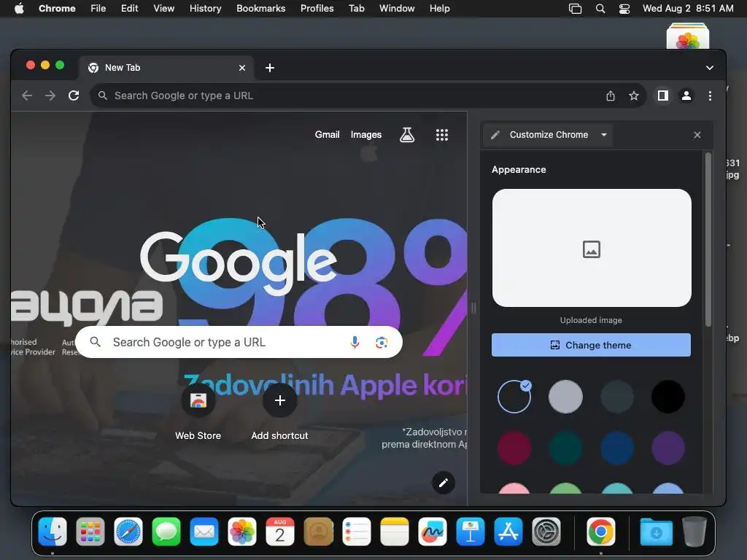This screenshot has height=560, width=747.
Task: Open the Gmail link
Action: (327, 135)
